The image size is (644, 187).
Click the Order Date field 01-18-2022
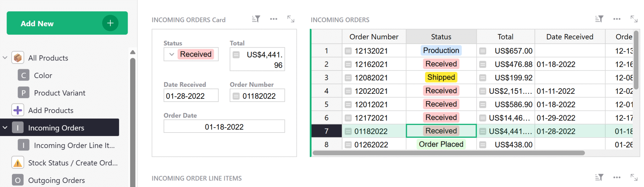point(224,126)
